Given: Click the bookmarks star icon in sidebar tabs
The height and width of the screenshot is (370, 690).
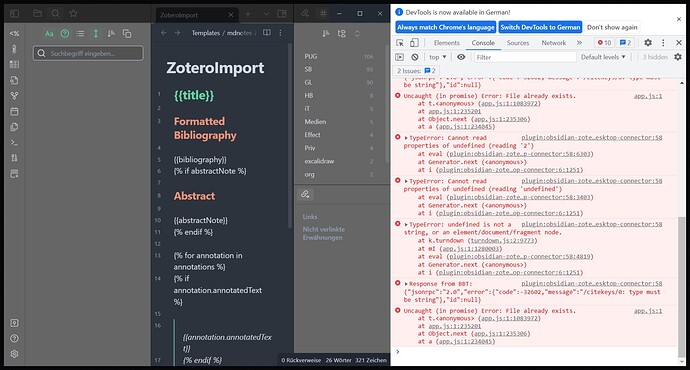Looking at the screenshot, I should (73, 14).
